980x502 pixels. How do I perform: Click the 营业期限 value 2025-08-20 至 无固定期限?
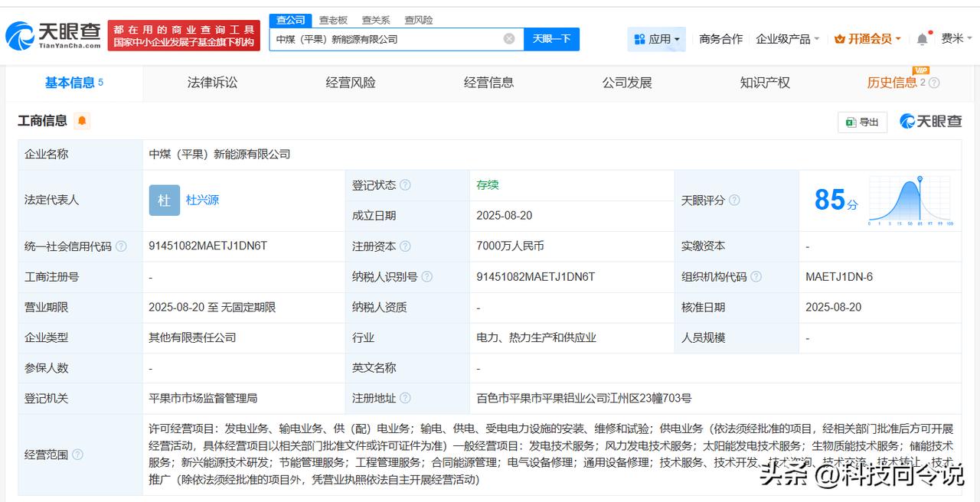click(212, 308)
